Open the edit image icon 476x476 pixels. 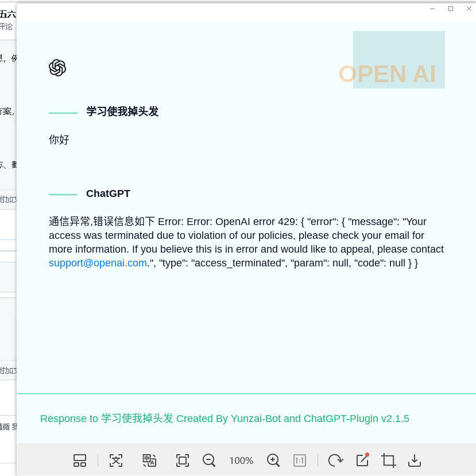click(x=362, y=460)
